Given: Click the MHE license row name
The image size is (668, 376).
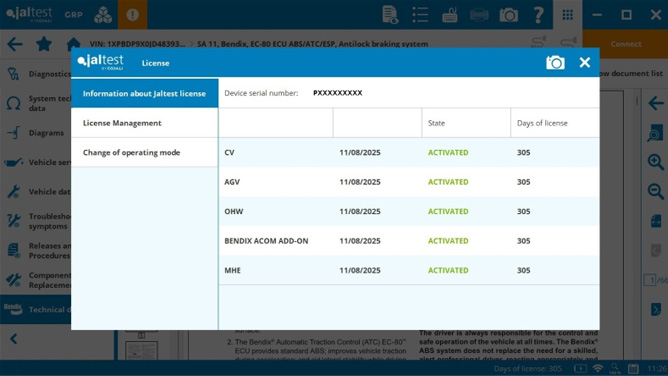Looking at the screenshot, I should [233, 270].
